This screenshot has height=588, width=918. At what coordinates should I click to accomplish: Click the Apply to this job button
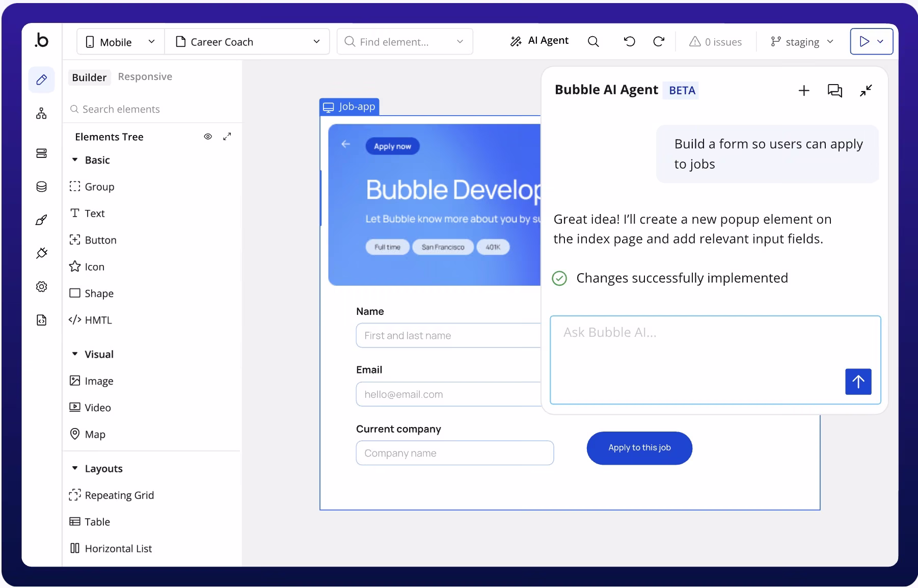point(639,448)
